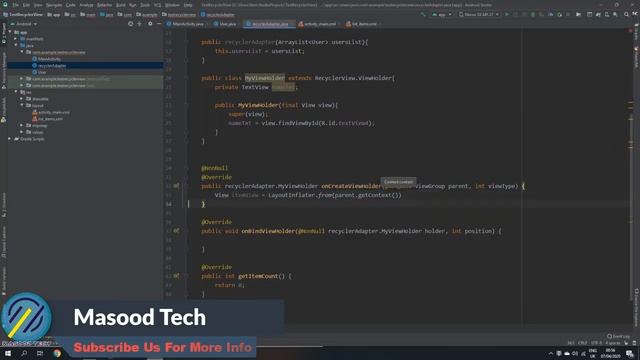This screenshot has width=640, height=360.
Task: Click the scroll-from-source target icon in Project panel
Action: click(131, 24)
